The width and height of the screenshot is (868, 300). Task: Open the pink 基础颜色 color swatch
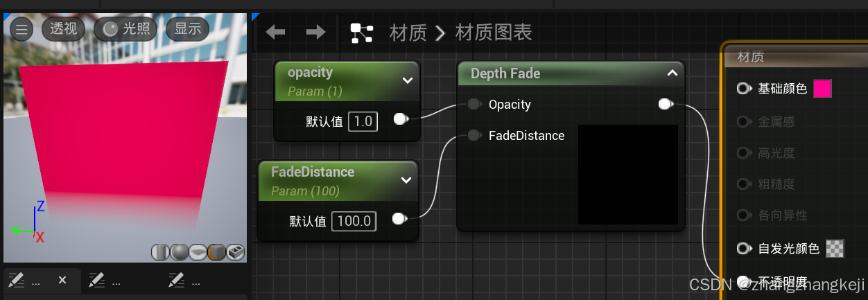click(822, 89)
